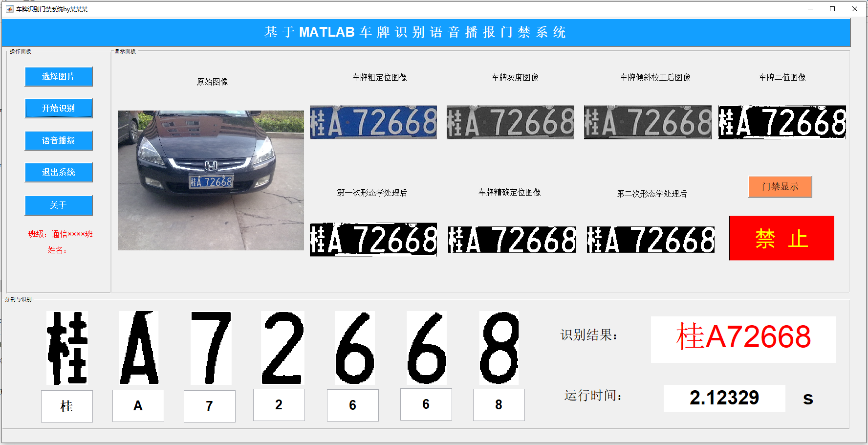Screen dimensions: 868x445
Task: Open the 关于 about button
Action: point(59,205)
